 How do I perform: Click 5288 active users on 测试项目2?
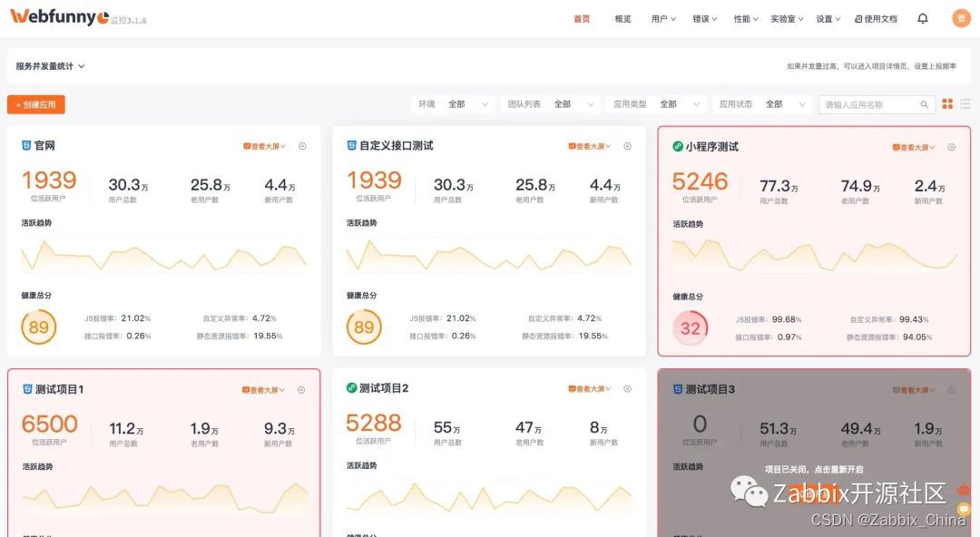click(374, 424)
